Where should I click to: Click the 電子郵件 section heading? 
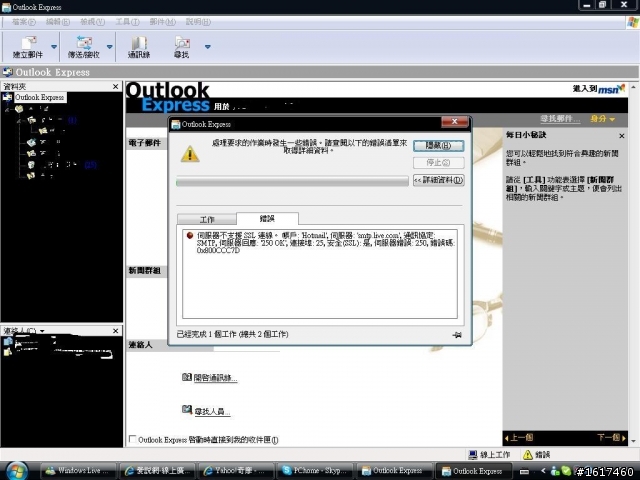(144, 143)
